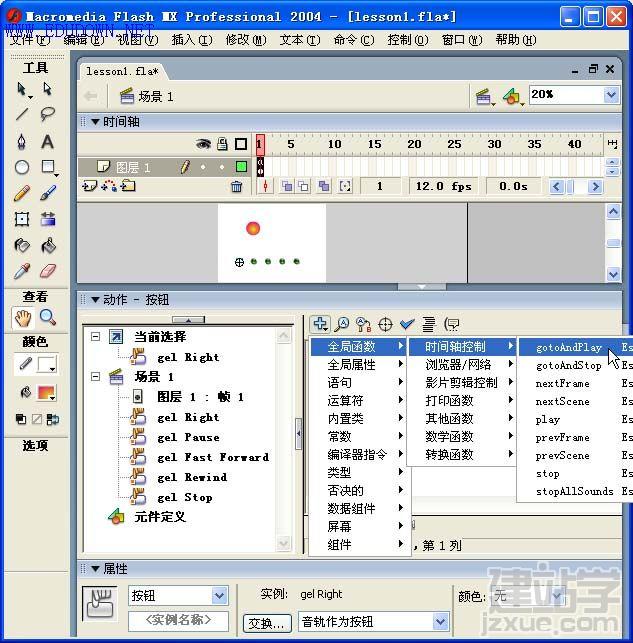633x643 pixels.
Task: Select the Rectangle tool
Action: (48, 167)
